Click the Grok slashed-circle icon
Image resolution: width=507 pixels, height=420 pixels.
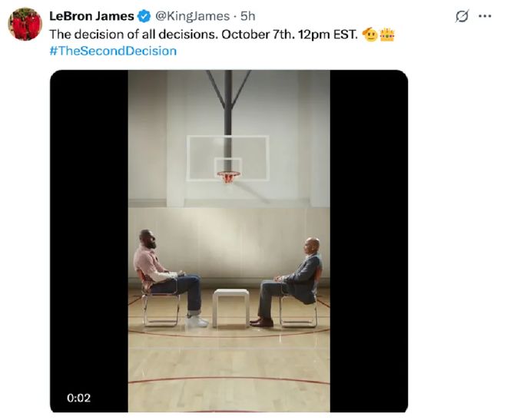[x=462, y=16]
